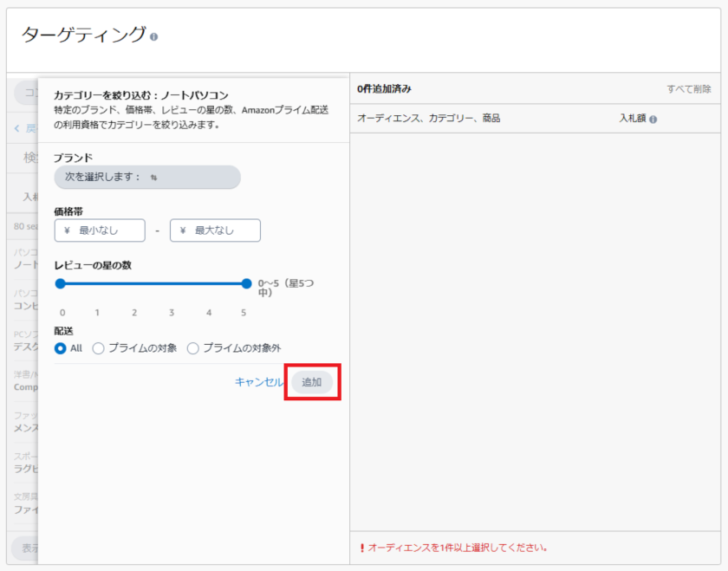728x571 pixels.
Task: Select the All delivery radio button
Action: pos(61,348)
